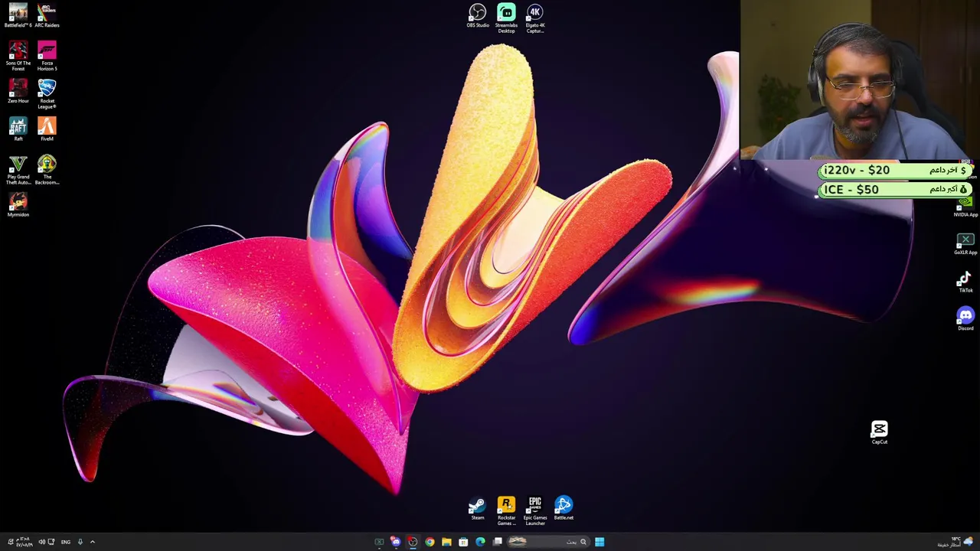Launch Steam from the desktop shortcut
Viewport: 980px width, 551px height.
478,509
